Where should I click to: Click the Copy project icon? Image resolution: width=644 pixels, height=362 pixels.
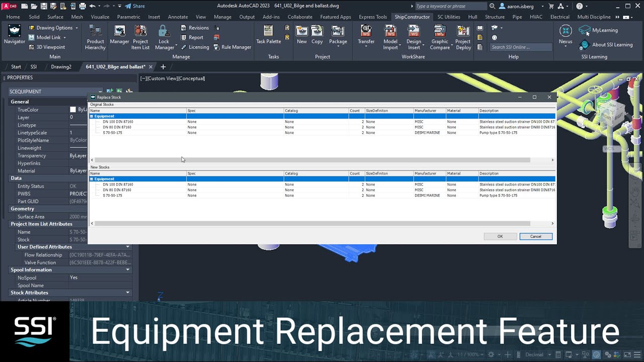pyautogui.click(x=317, y=35)
